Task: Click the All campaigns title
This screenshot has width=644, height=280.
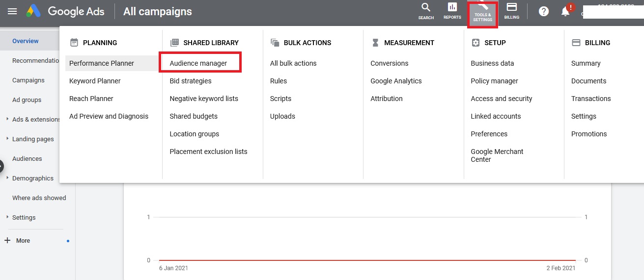Action: (x=158, y=11)
